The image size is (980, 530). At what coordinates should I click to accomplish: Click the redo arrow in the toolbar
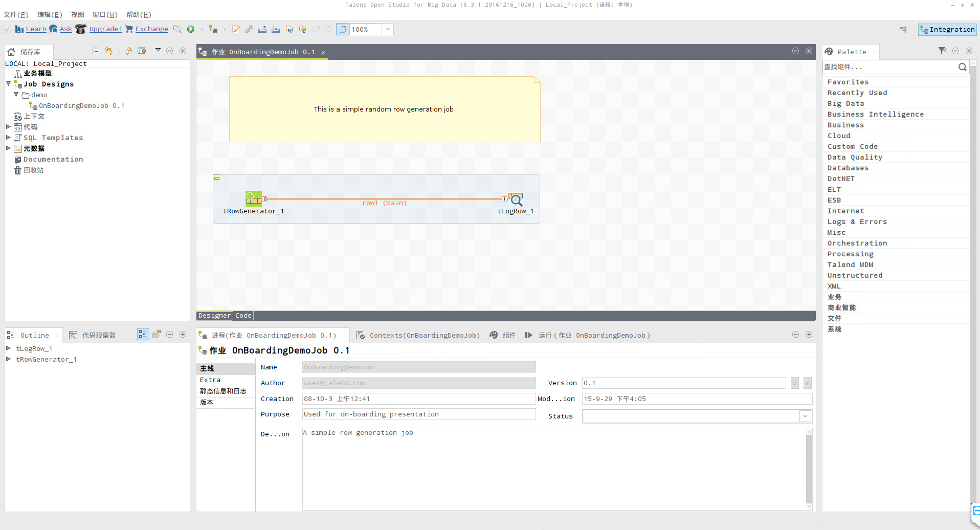coord(328,29)
